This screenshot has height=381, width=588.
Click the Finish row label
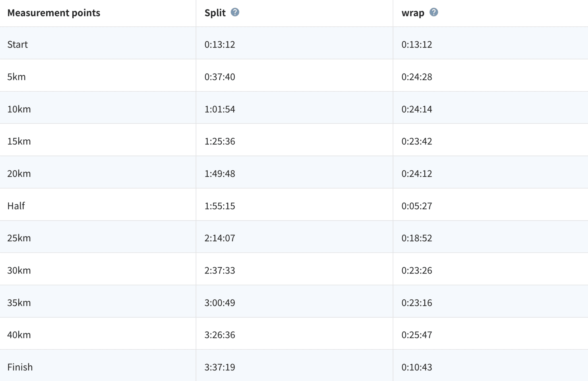tap(20, 367)
